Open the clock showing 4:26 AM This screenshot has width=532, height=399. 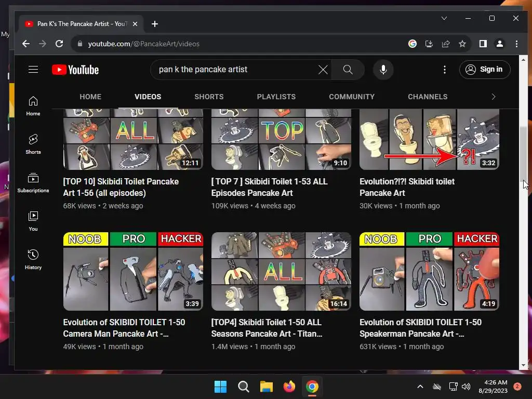493,387
